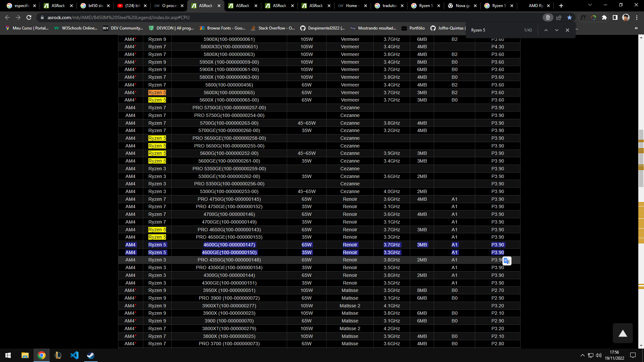Switch to the 'Home -' tab
Screen dimensions: 644x362
tap(353, 6)
